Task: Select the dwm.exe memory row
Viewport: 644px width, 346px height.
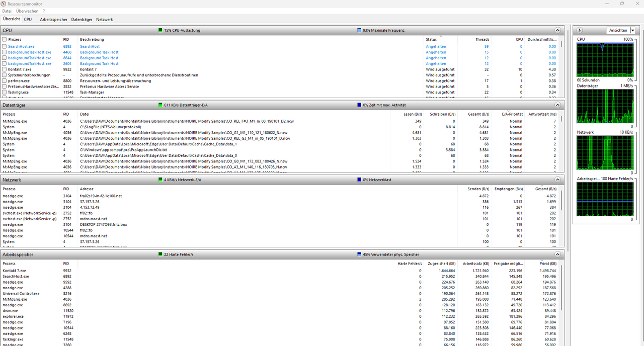Action: (x=280, y=311)
